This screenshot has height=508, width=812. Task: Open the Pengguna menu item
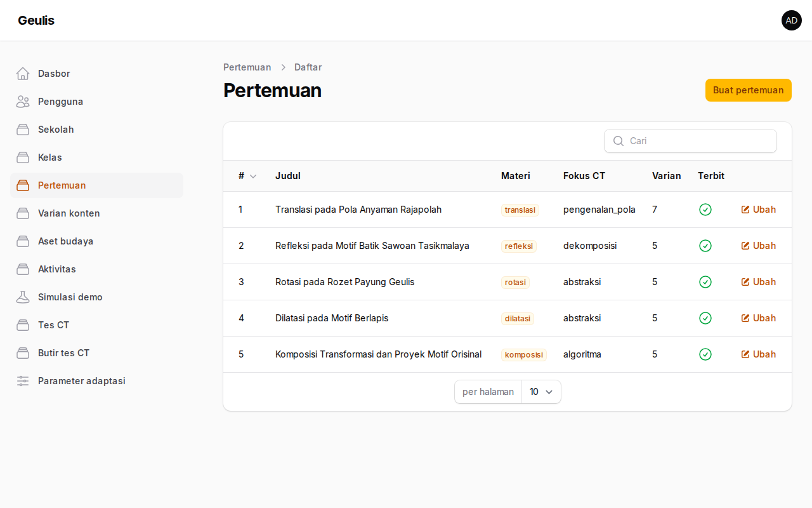click(x=96, y=102)
